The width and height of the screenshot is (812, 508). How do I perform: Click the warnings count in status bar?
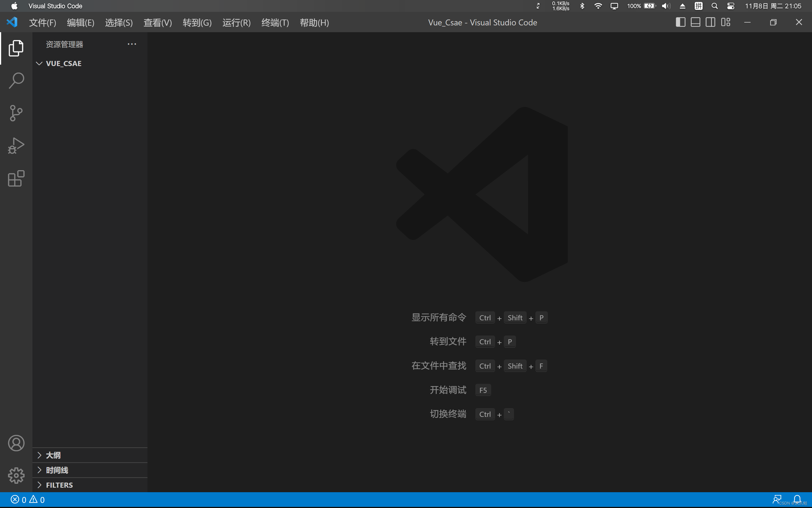click(x=37, y=500)
